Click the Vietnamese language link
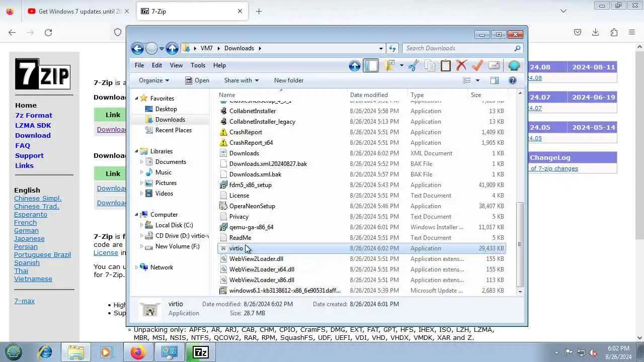The width and height of the screenshot is (644, 362). [33, 279]
